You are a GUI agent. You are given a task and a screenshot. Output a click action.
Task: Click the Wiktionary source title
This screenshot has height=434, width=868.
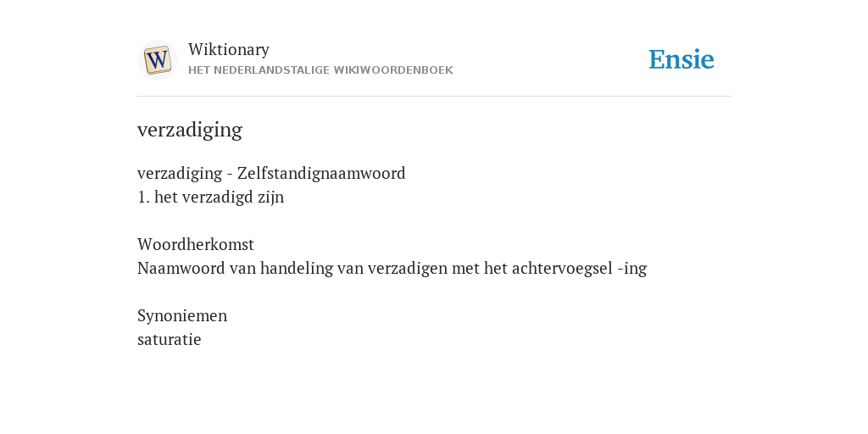(x=229, y=49)
